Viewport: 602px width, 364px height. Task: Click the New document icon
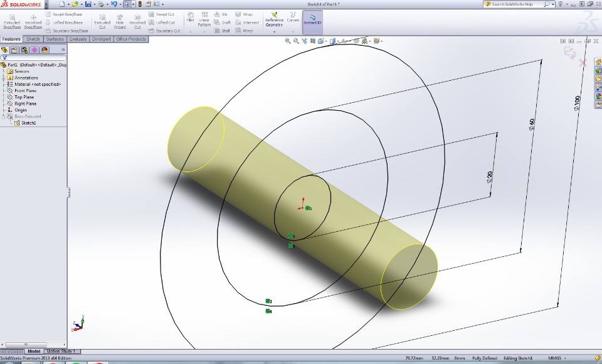click(62, 4)
